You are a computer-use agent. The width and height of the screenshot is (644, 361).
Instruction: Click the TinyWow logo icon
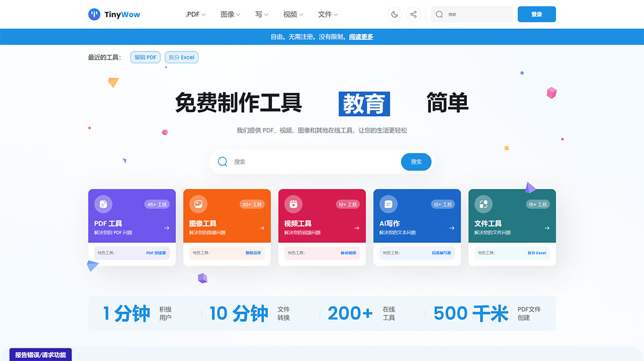tap(94, 14)
